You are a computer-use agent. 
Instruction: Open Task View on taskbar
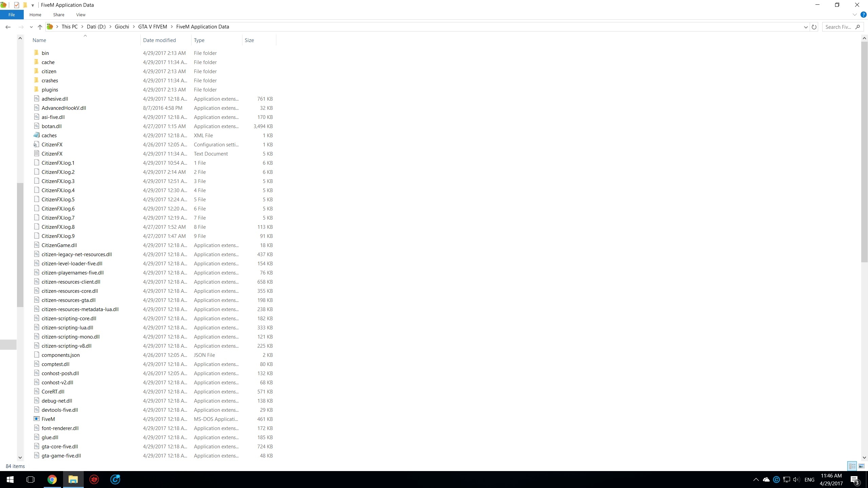click(x=31, y=480)
